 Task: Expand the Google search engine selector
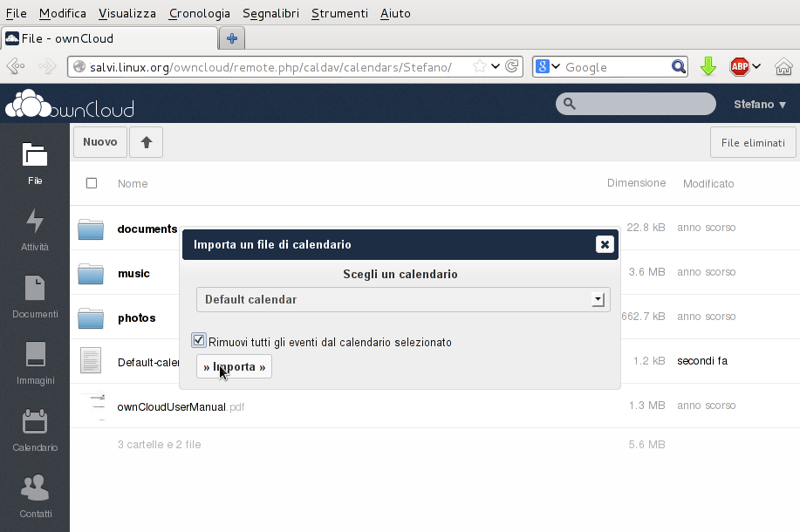point(547,67)
